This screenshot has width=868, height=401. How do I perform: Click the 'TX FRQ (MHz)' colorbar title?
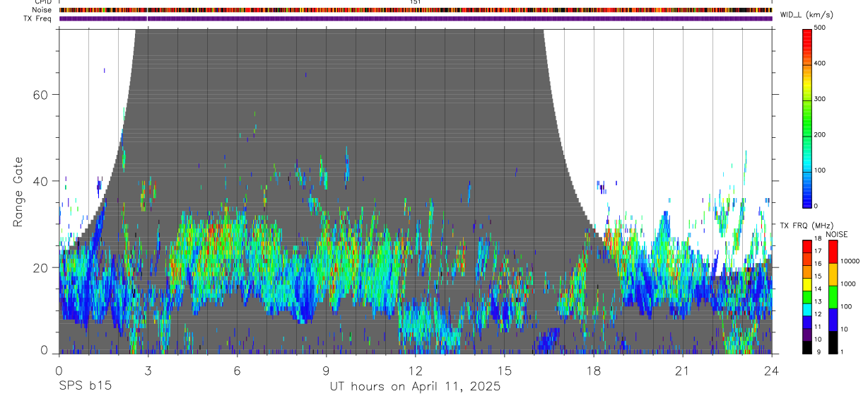tap(806, 226)
